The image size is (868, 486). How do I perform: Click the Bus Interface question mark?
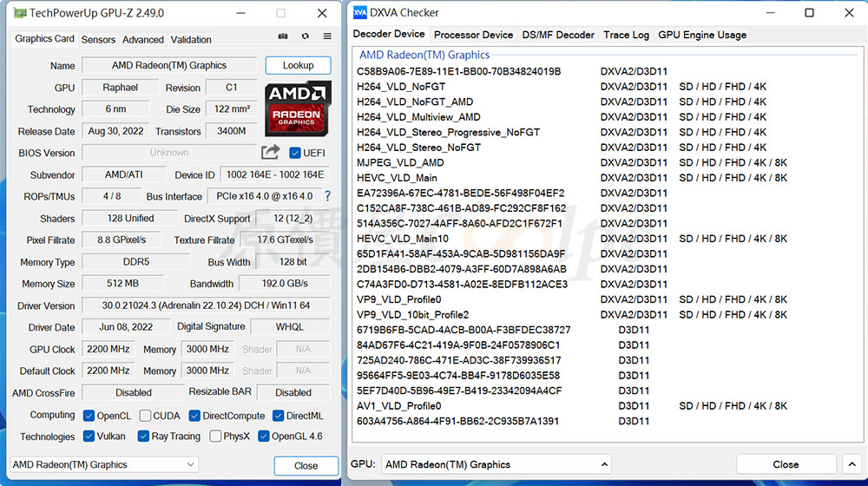328,196
